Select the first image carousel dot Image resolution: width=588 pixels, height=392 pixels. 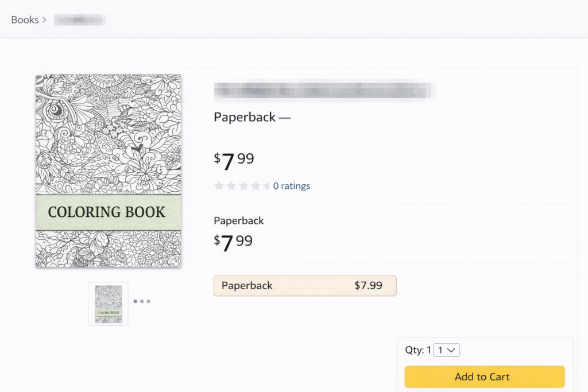point(135,301)
